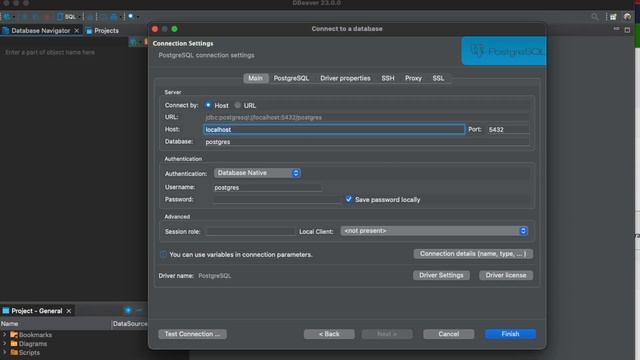
Task: Select Host connection radio button
Action: 208,105
